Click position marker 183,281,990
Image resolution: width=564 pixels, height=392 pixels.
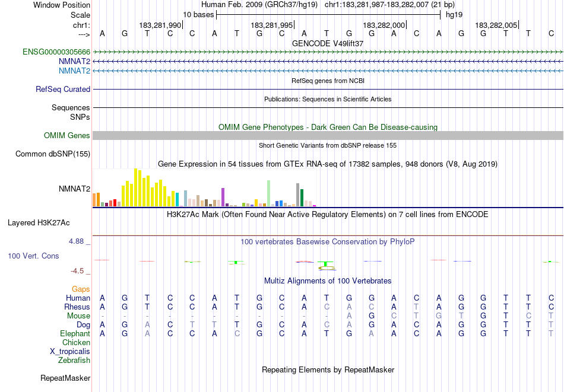coord(160,25)
